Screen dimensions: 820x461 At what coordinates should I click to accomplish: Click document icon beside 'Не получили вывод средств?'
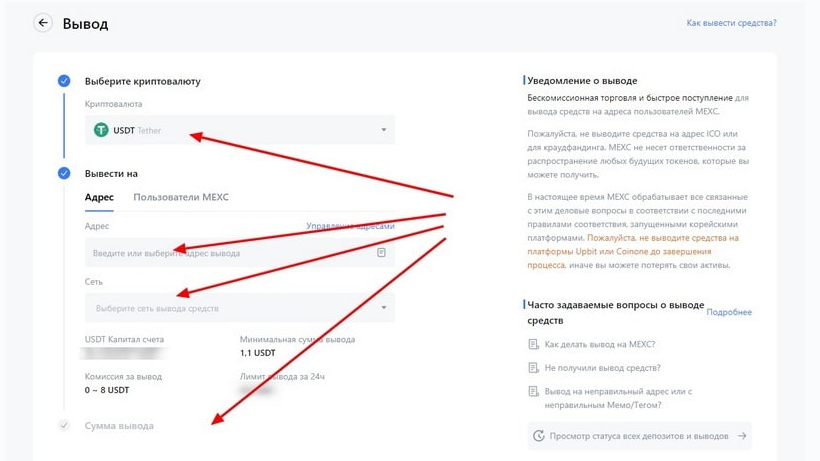pos(533,367)
